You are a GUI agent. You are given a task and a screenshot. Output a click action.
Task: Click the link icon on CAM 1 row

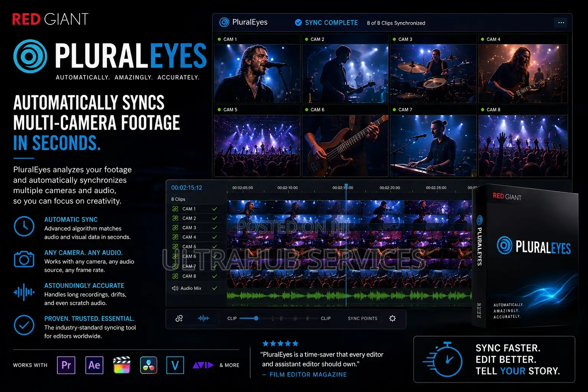(x=175, y=209)
